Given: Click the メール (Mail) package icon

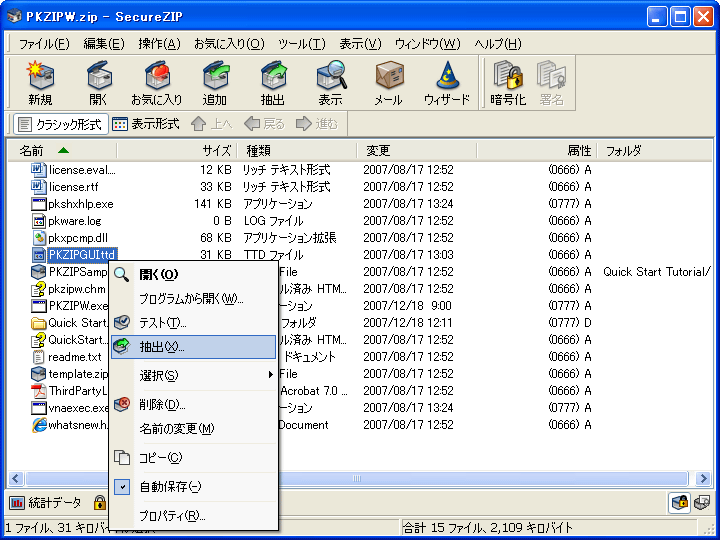Looking at the screenshot, I should coord(389,75).
